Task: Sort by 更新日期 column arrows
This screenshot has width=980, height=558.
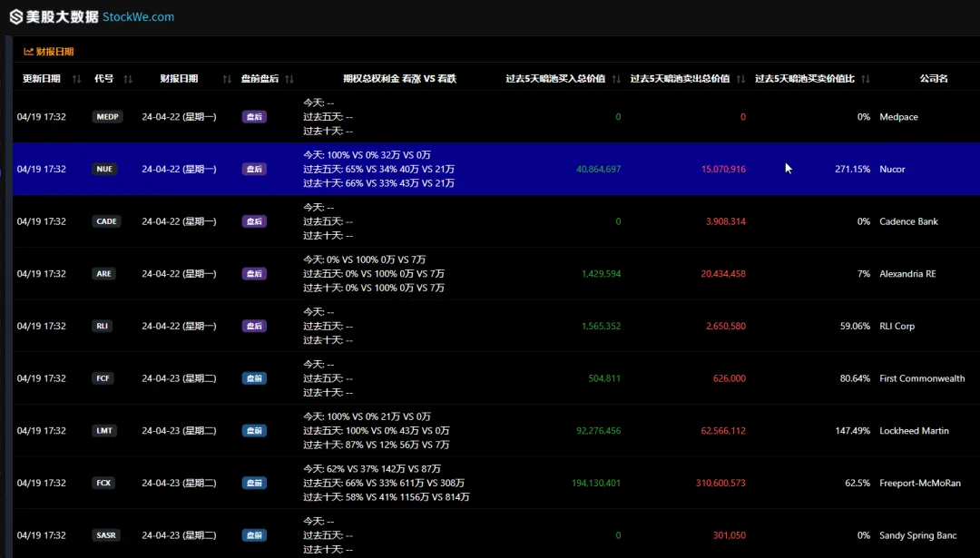Action: (x=77, y=79)
